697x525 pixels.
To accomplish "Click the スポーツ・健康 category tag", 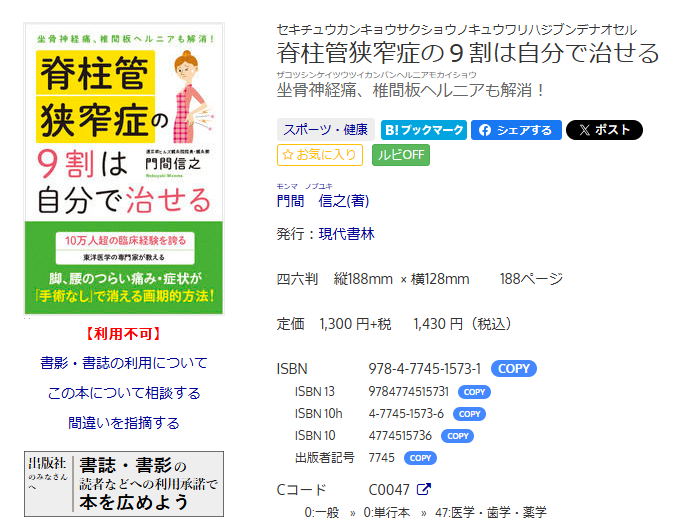I will (325, 129).
